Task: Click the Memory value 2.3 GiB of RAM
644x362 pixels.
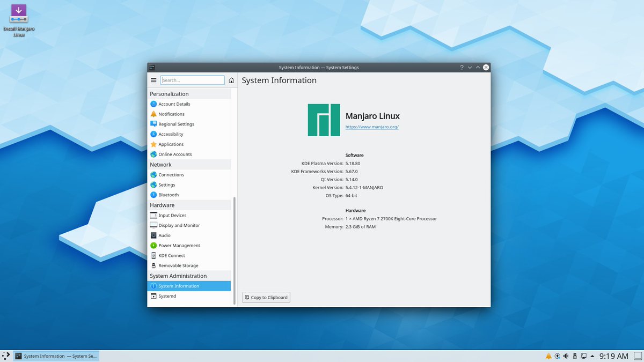Action: pos(361,227)
